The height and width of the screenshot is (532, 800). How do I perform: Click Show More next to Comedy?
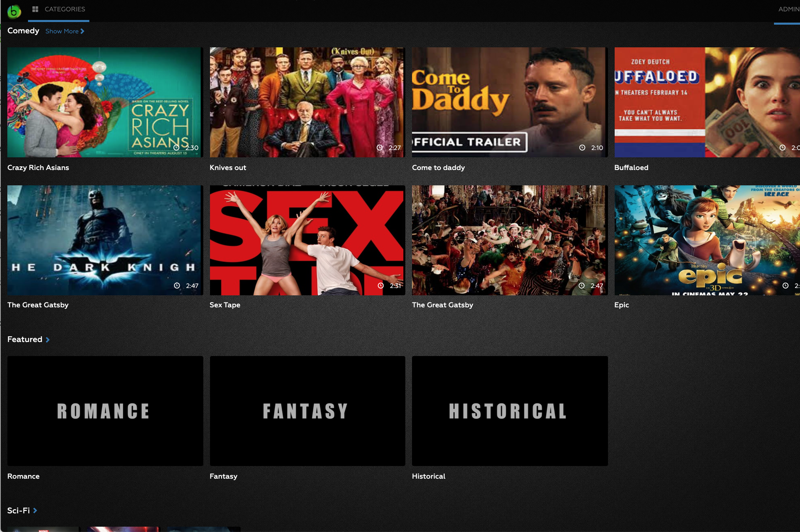coord(65,31)
